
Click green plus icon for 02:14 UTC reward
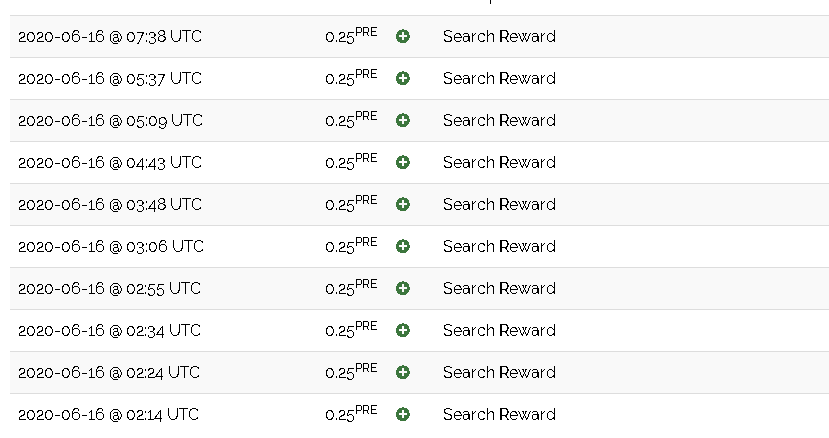point(403,414)
